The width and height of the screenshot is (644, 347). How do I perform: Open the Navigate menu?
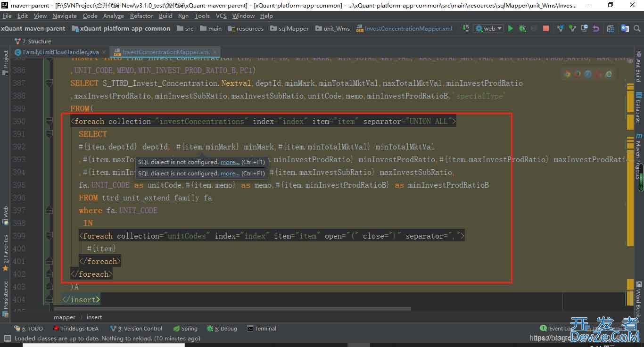(65, 16)
